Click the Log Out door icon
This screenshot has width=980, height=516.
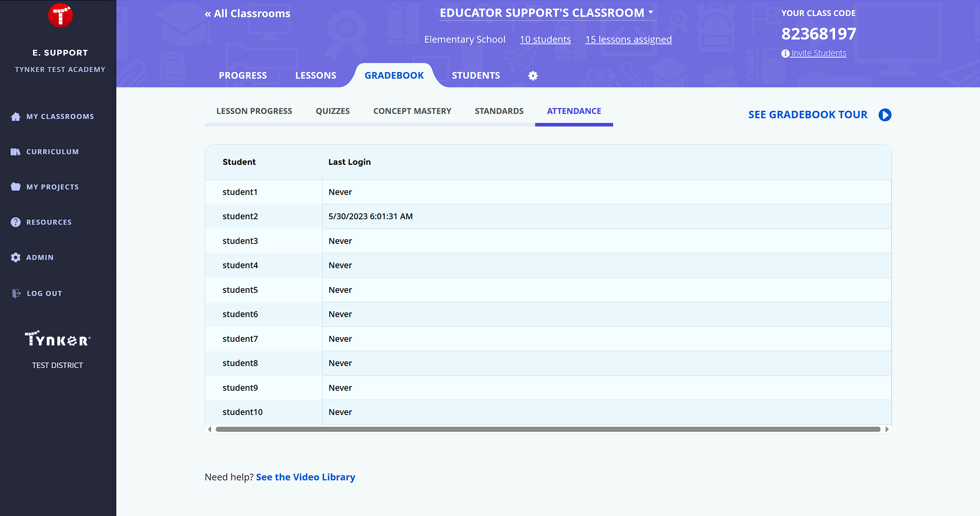16,293
